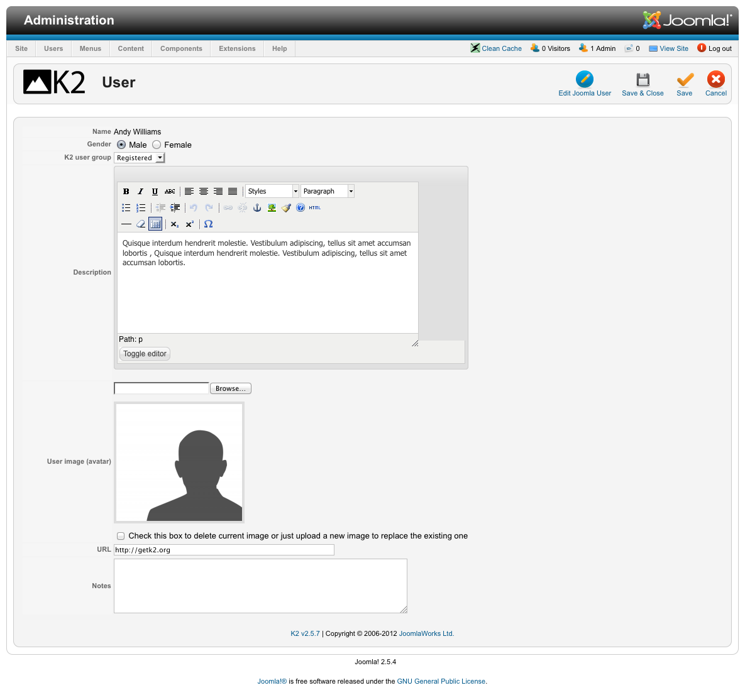Image resolution: width=745 pixels, height=700 pixels.
Task: Open the Extensions menu
Action: [x=237, y=48]
